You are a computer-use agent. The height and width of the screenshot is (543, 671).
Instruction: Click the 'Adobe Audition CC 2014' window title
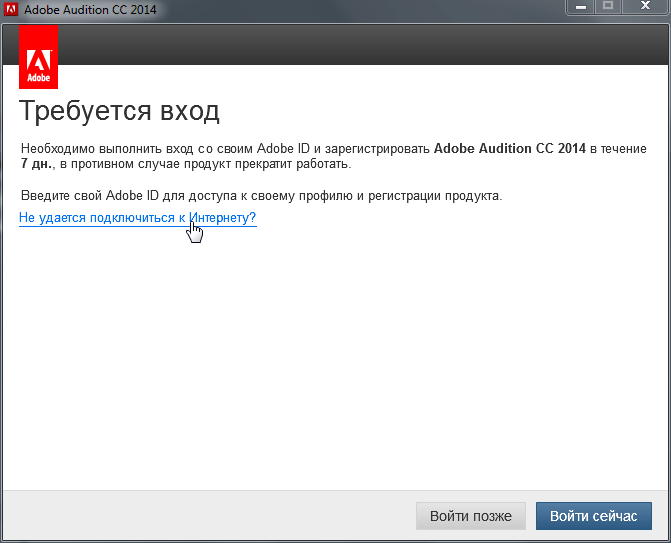point(90,9)
